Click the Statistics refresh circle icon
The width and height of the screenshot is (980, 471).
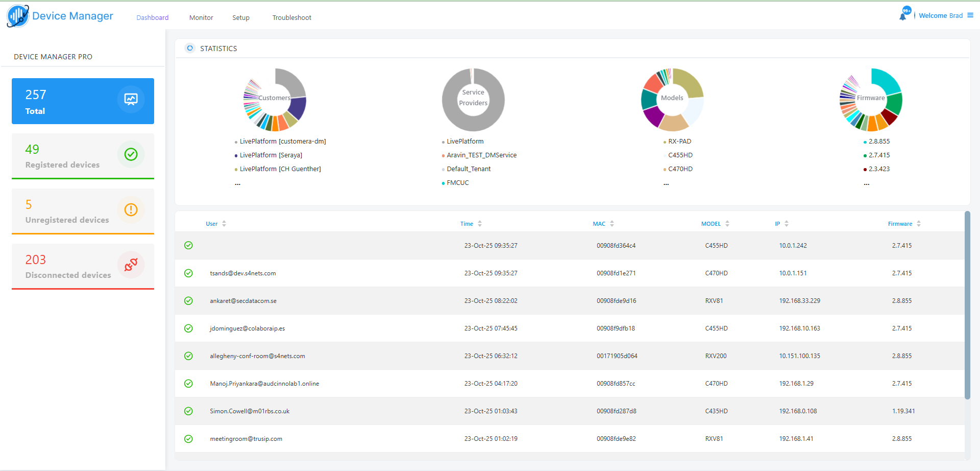point(190,48)
